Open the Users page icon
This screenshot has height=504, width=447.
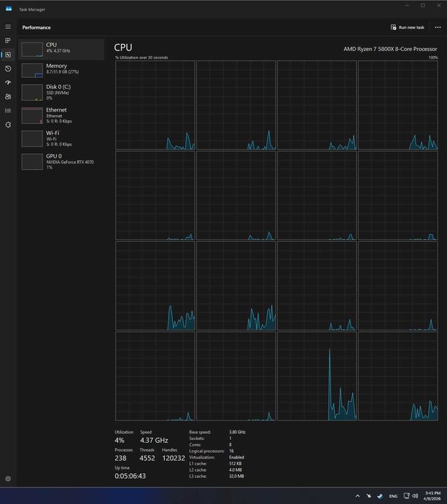pos(8,96)
